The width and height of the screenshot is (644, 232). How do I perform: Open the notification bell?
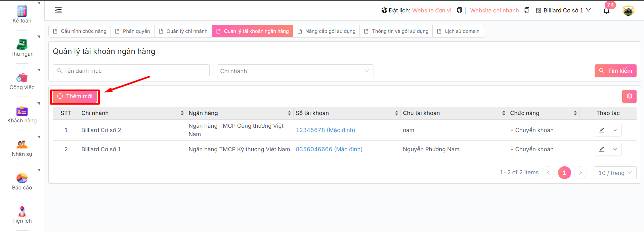[606, 11]
